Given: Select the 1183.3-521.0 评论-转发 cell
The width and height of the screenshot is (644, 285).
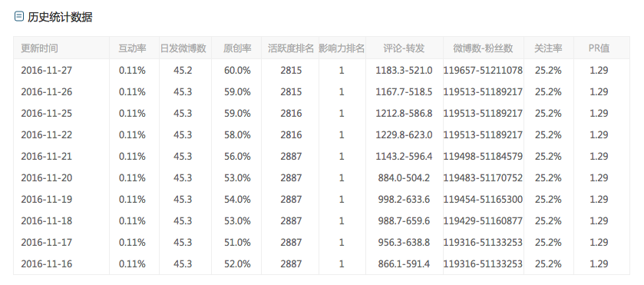Looking at the screenshot, I should coord(404,71).
